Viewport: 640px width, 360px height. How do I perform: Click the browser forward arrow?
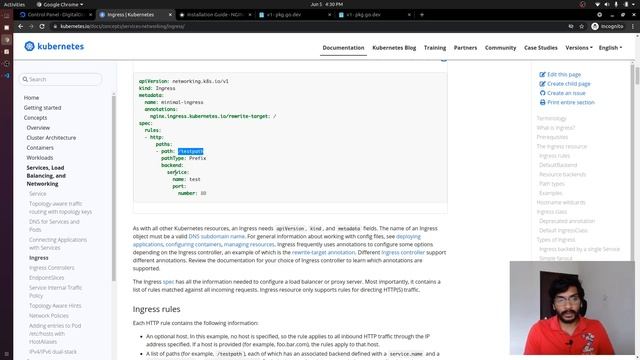click(x=31, y=26)
